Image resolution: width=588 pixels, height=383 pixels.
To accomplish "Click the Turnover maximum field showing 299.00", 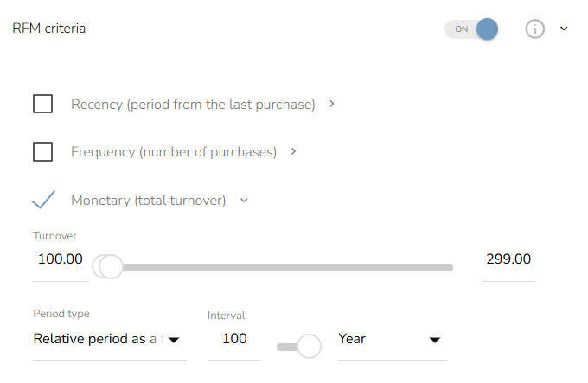I will (x=508, y=259).
